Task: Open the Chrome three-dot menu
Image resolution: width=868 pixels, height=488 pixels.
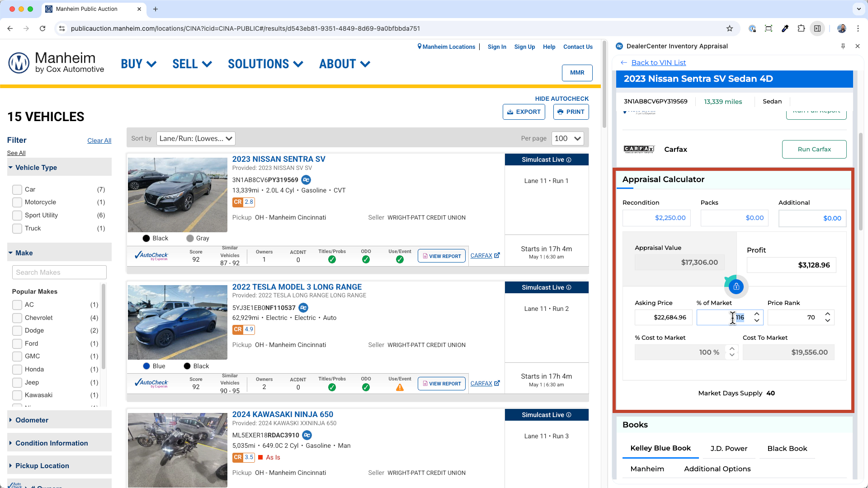Action: 858,28
